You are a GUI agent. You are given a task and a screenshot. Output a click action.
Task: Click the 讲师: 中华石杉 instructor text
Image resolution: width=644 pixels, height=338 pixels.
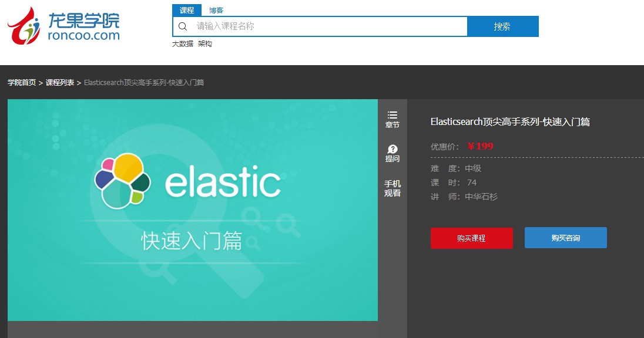(x=464, y=197)
